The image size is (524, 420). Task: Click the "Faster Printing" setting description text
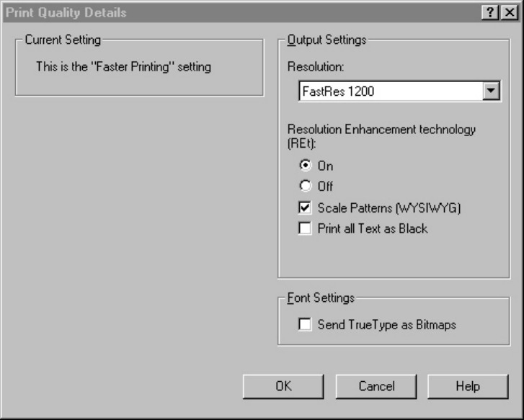[x=123, y=67]
